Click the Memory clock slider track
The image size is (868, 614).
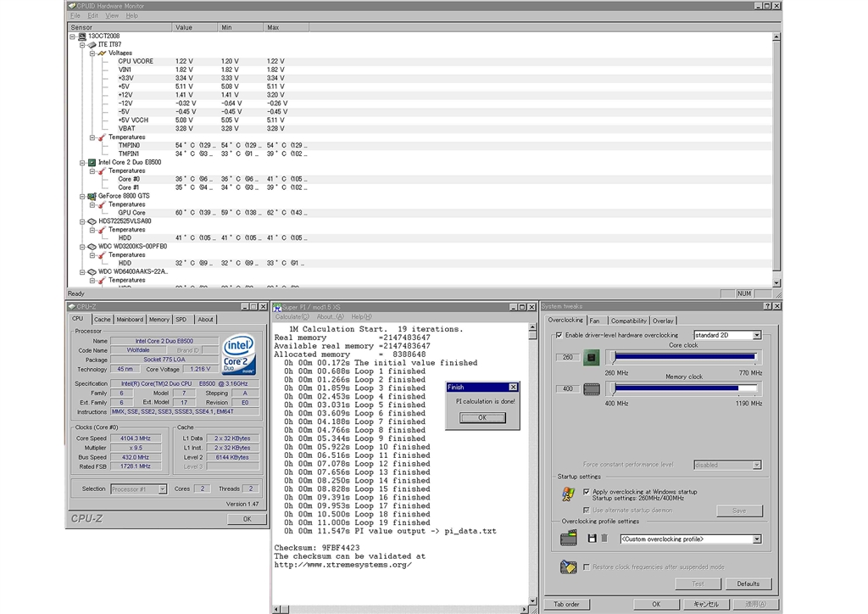[x=684, y=388]
